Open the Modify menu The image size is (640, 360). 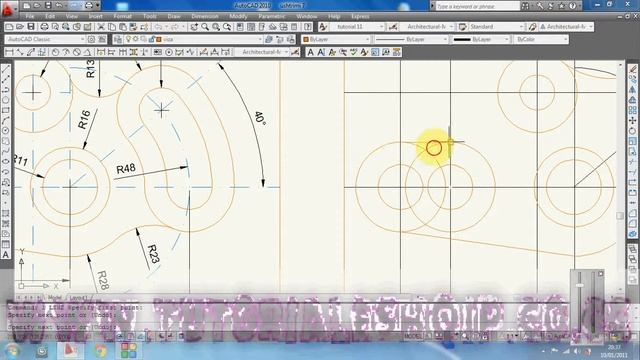[x=238, y=16]
